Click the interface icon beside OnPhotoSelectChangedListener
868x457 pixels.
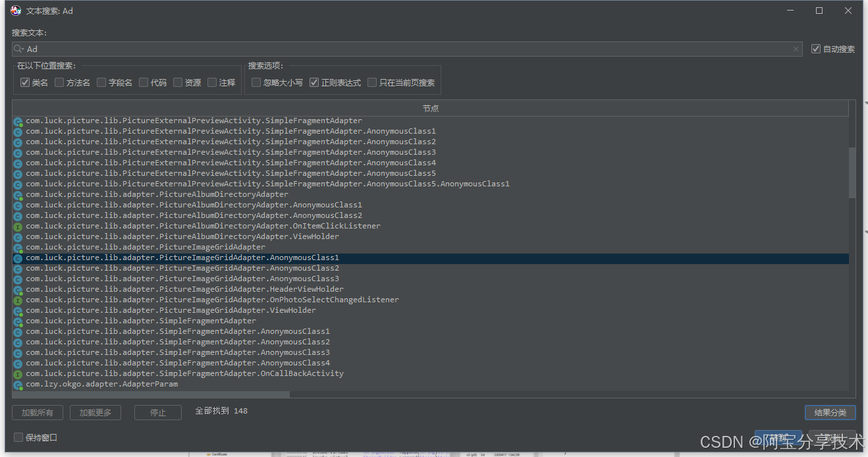point(18,300)
